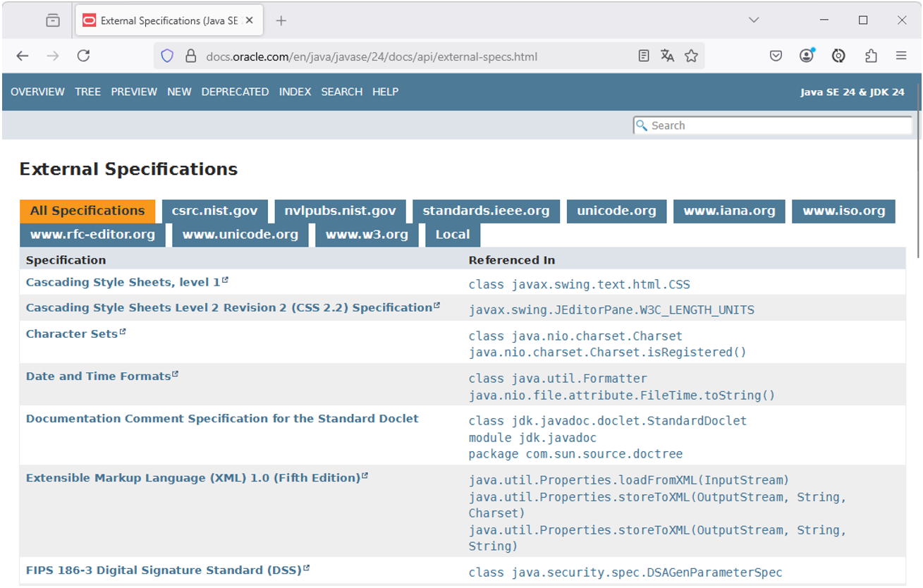Open TREE in the navigation bar
Image resolution: width=923 pixels, height=588 pixels.
pyautogui.click(x=88, y=92)
